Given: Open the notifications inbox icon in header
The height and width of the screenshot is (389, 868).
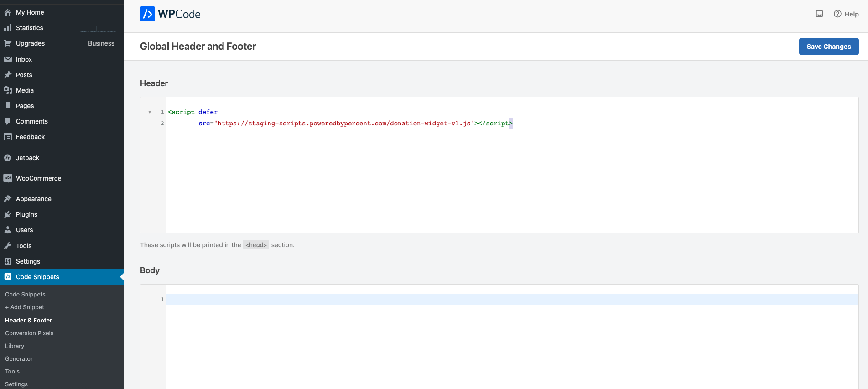Looking at the screenshot, I should pos(819,14).
